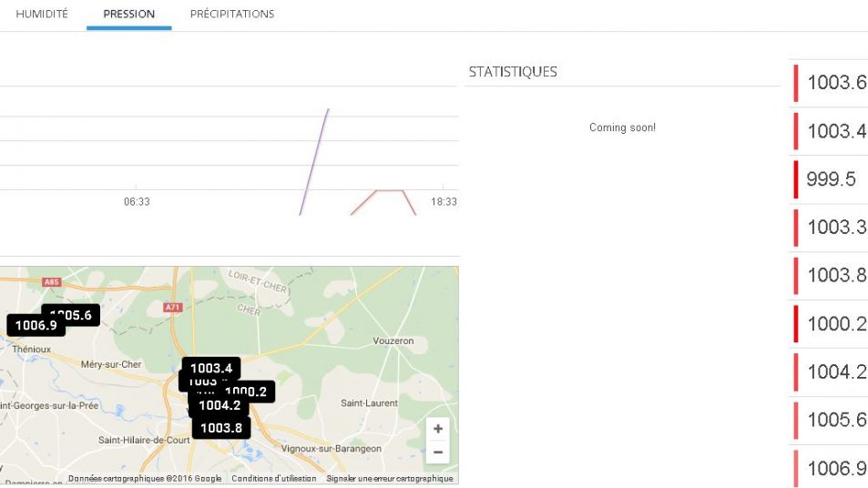The image size is (868, 488).
Task: Zoom out the map with minus button
Action: [438, 452]
